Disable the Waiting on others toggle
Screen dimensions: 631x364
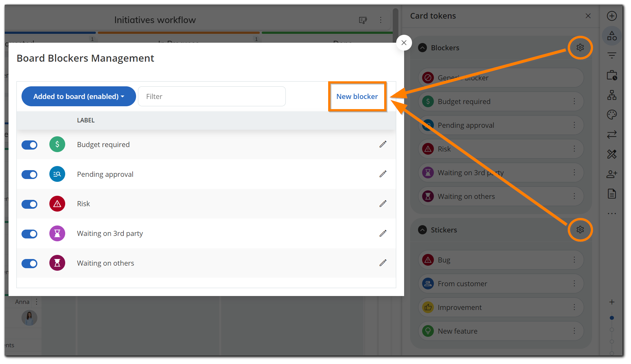(29, 263)
